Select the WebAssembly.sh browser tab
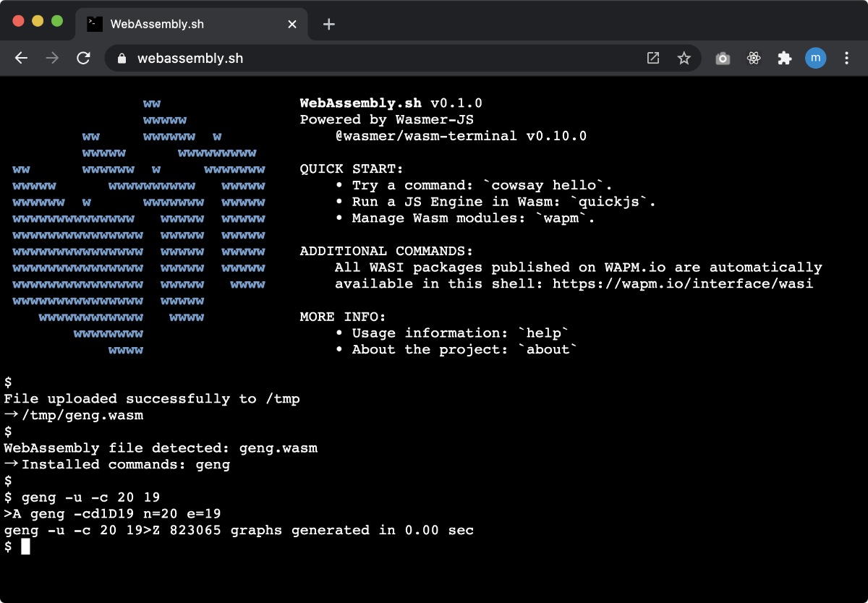 click(x=191, y=24)
